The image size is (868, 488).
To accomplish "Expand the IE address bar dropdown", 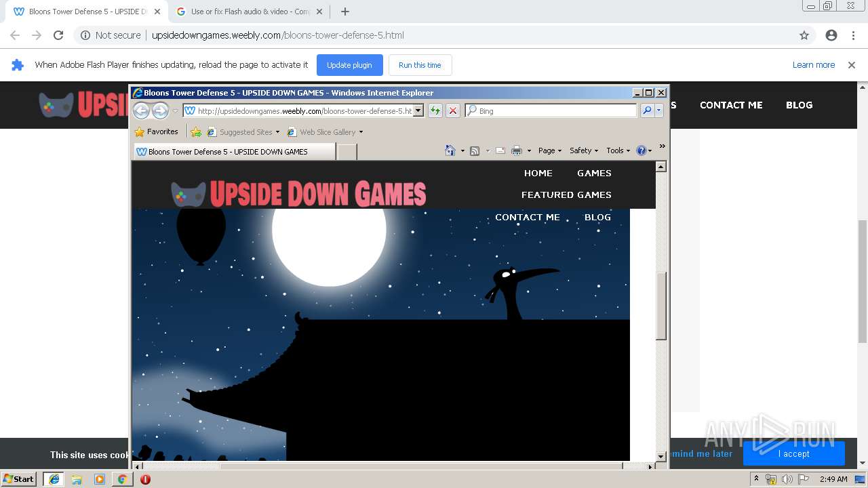I will pos(418,110).
